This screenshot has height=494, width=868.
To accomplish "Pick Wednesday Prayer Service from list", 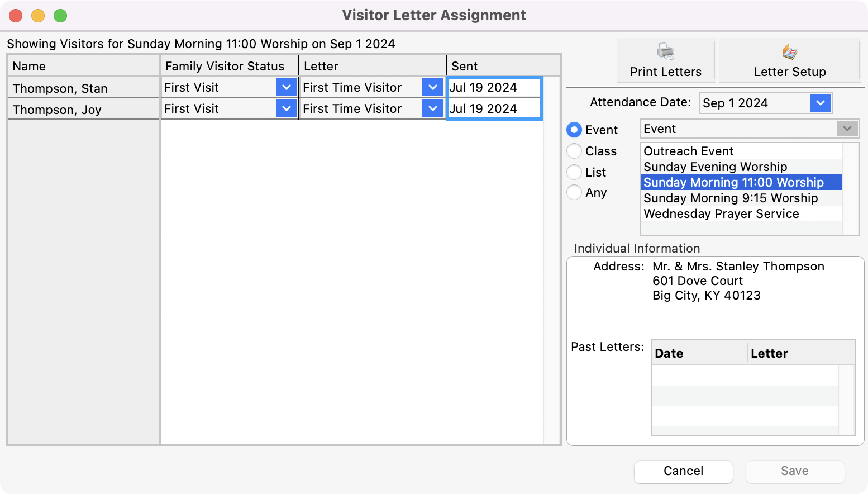I will pyautogui.click(x=721, y=214).
